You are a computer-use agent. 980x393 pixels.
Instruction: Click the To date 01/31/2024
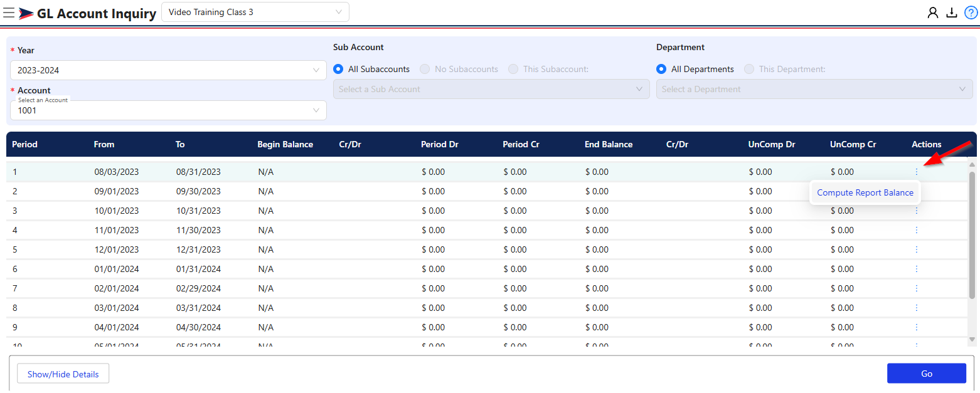[x=198, y=269]
